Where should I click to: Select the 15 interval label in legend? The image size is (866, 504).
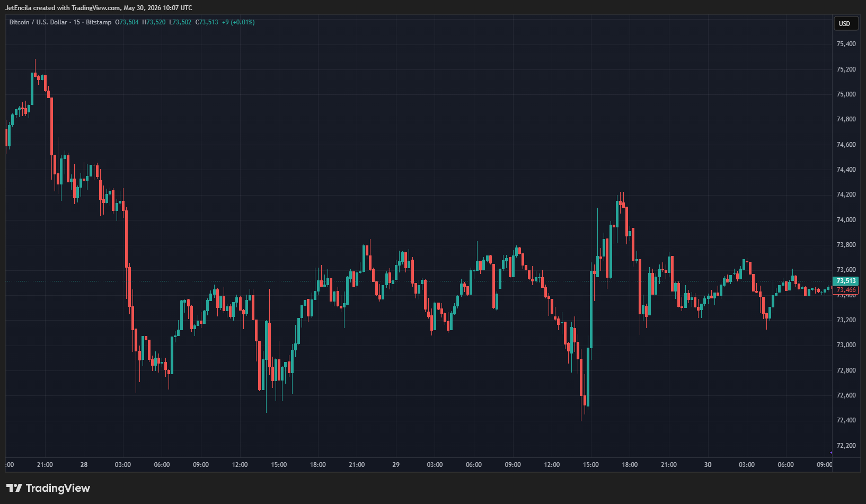tap(77, 22)
